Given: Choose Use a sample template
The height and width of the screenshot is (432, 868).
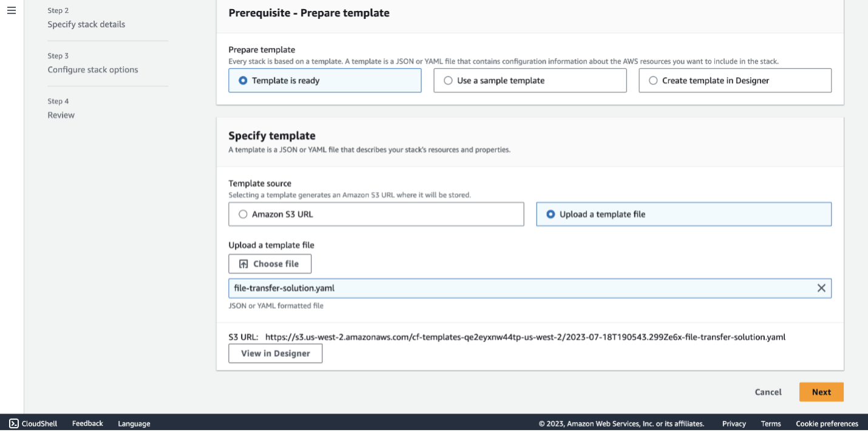Looking at the screenshot, I should coord(449,80).
